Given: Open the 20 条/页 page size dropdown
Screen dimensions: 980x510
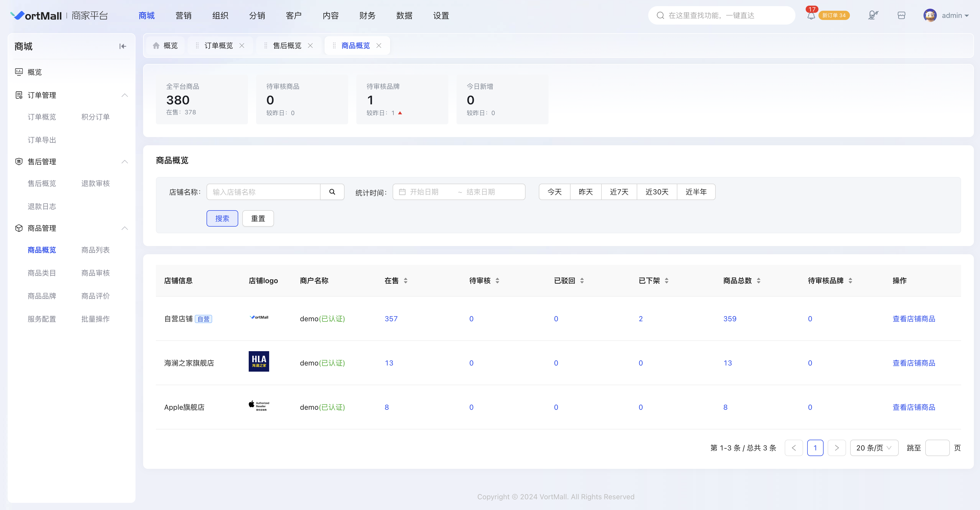Looking at the screenshot, I should (x=874, y=448).
